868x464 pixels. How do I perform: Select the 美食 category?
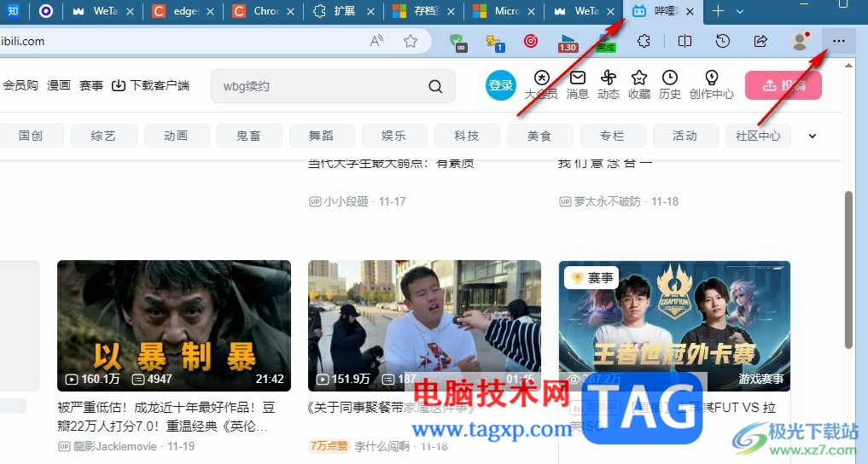coord(539,136)
